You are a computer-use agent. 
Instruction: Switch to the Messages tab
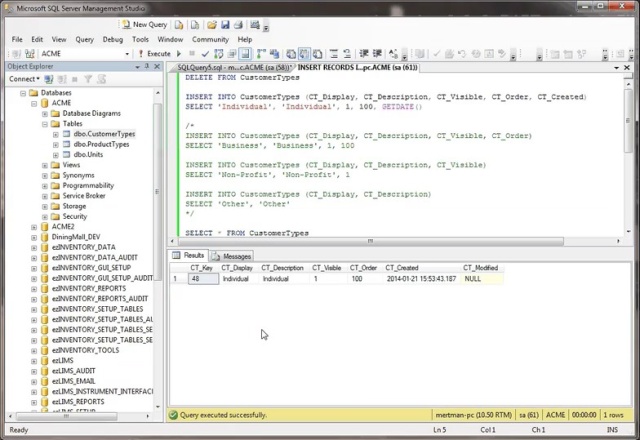[x=232, y=256]
